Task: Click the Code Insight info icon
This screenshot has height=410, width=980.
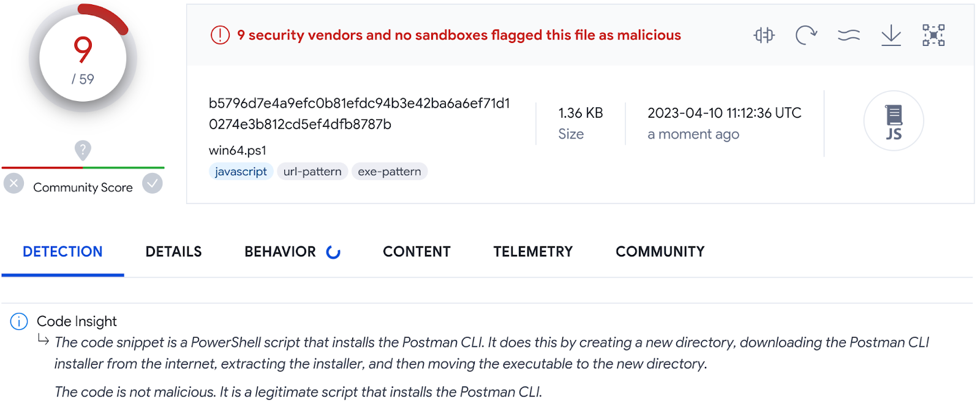Action: pos(19,321)
